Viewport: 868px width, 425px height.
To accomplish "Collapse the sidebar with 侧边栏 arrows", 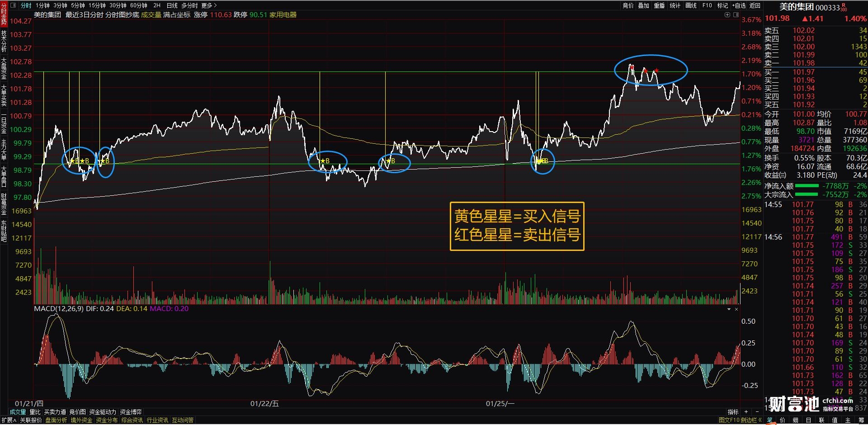I will tap(751, 420).
